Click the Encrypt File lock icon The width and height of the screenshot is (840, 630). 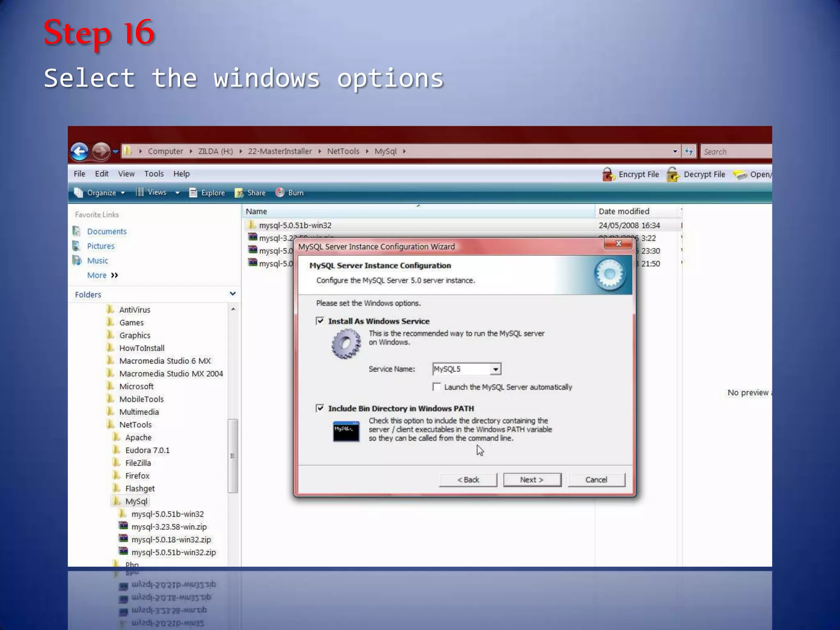pyautogui.click(x=608, y=174)
